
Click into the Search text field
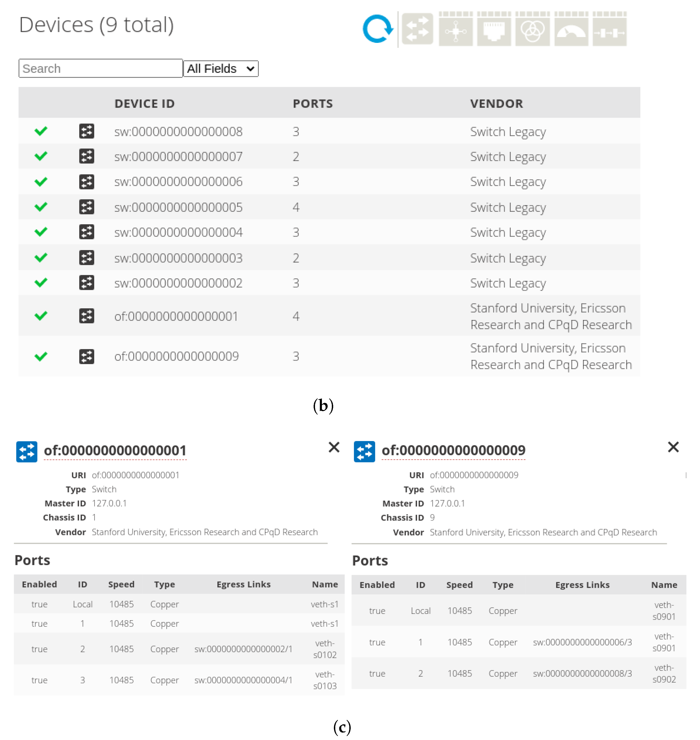coord(101,69)
